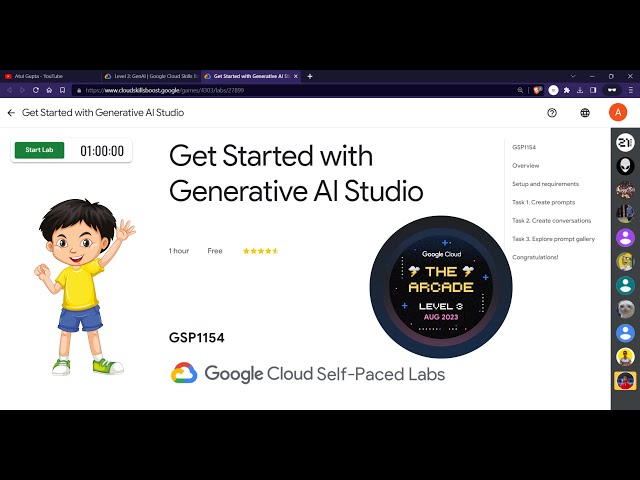Viewport: 640px width, 480px height.
Task: Go to Task 3. Explore prompt gallery
Action: 553,239
